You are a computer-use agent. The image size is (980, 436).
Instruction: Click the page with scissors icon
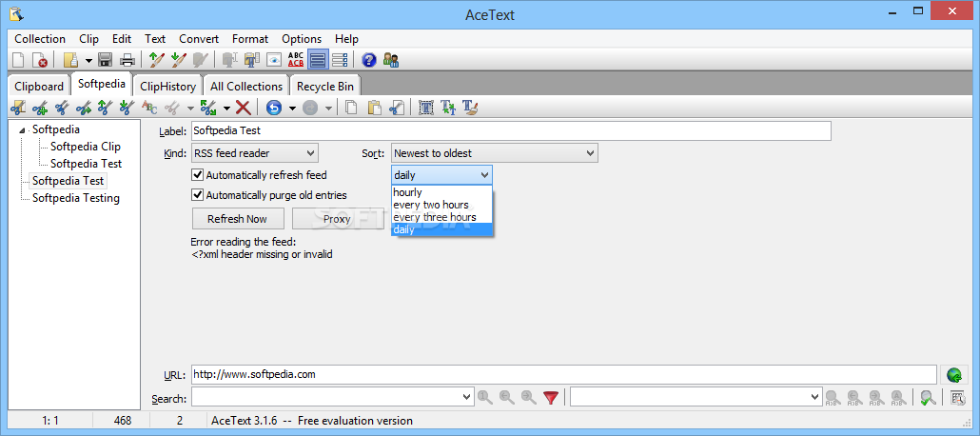pyautogui.click(x=396, y=108)
